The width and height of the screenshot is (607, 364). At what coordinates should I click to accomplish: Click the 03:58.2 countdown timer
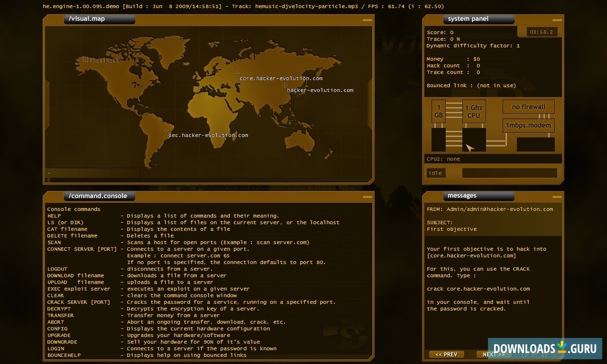click(543, 32)
